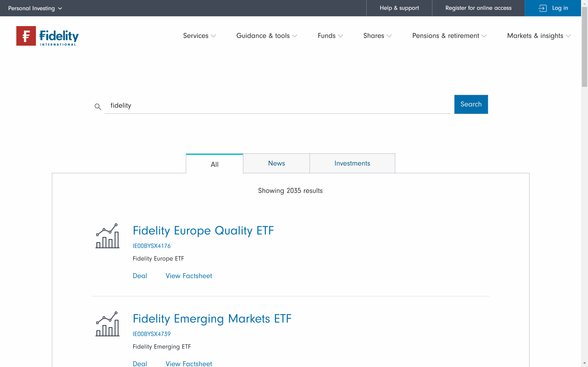The image size is (588, 367).
Task: Click the magnifying glass search icon
Action: pyautogui.click(x=98, y=107)
